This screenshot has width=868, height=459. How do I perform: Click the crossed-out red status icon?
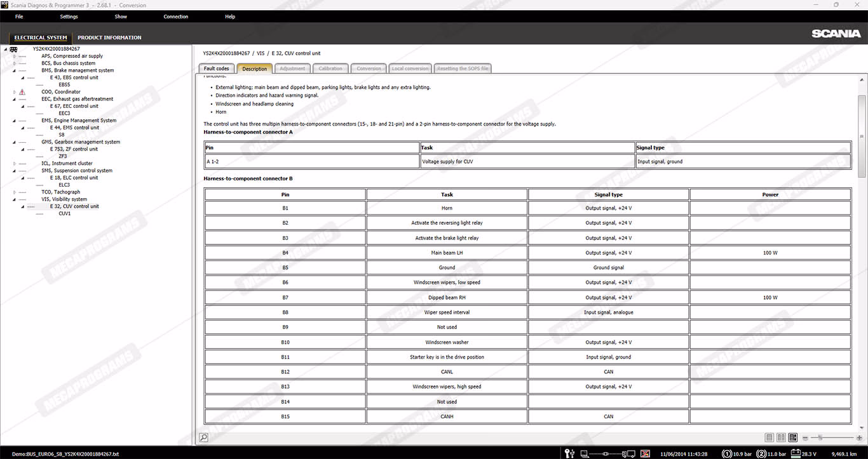point(646,453)
